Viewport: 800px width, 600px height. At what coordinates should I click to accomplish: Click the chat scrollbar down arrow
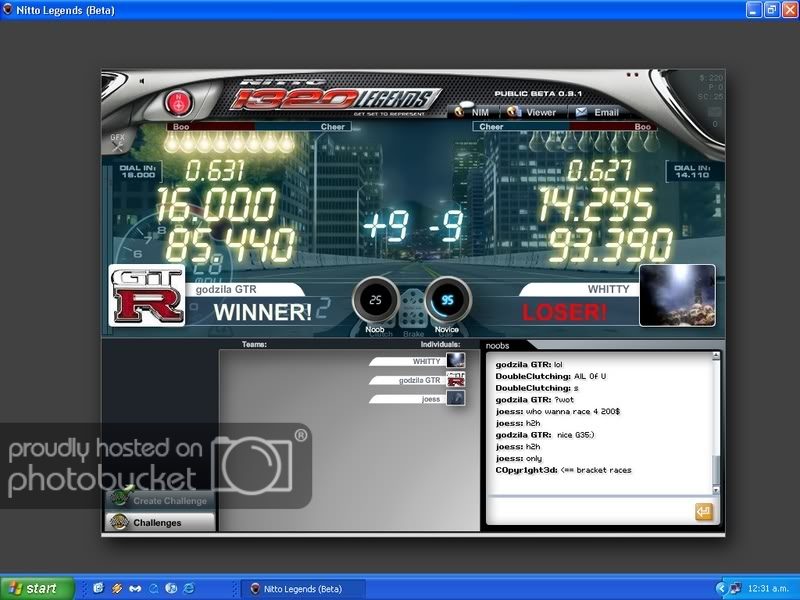(x=715, y=490)
